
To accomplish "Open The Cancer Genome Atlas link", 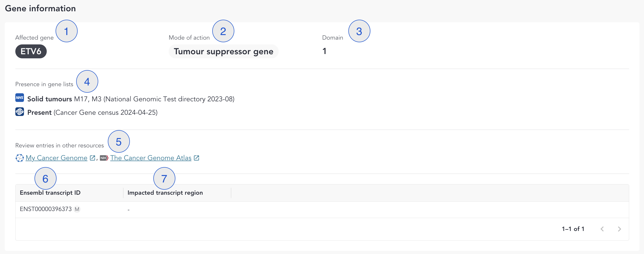I will 151,158.
